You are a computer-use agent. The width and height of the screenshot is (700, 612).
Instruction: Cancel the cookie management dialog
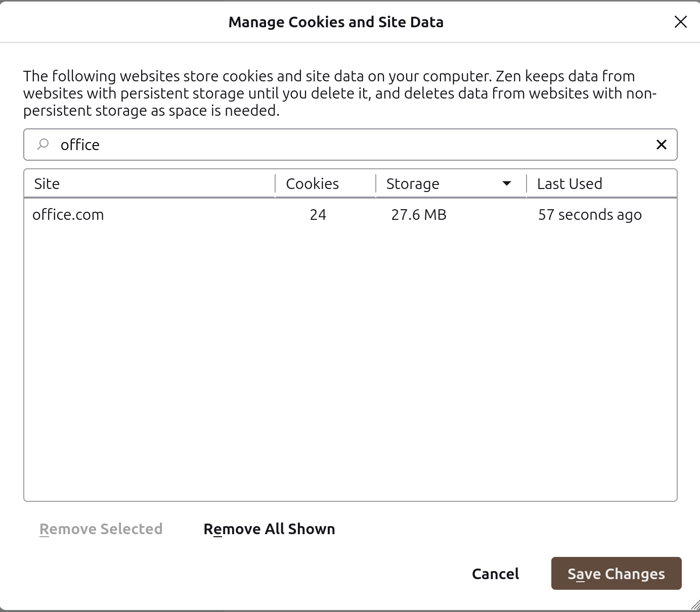click(x=496, y=574)
